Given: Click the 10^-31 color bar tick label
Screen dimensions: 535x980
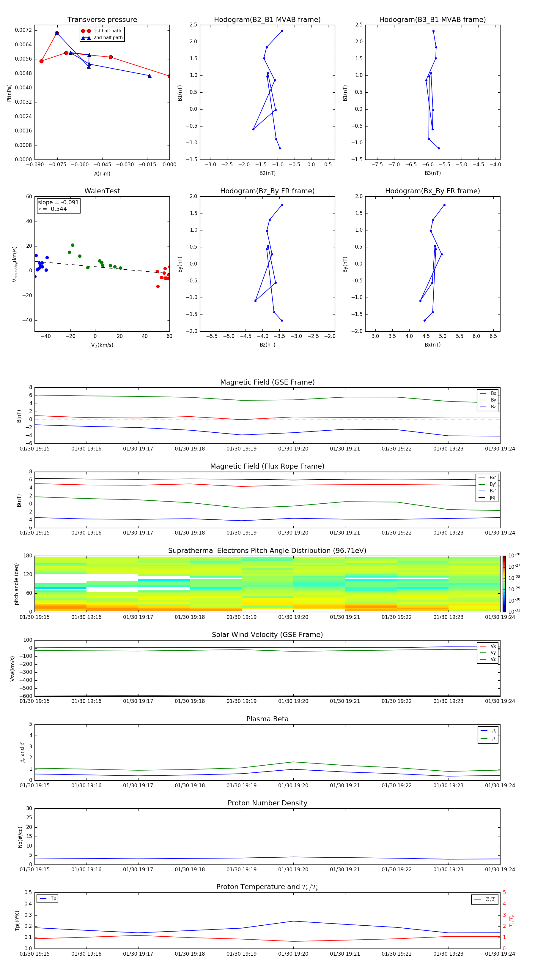Looking at the screenshot, I should tap(514, 611).
